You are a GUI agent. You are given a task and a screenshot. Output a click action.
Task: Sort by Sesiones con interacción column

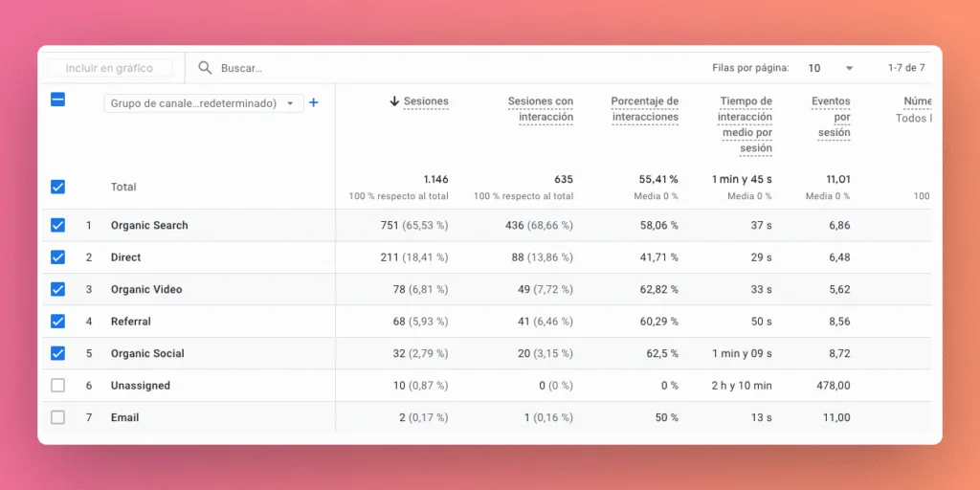click(x=540, y=109)
